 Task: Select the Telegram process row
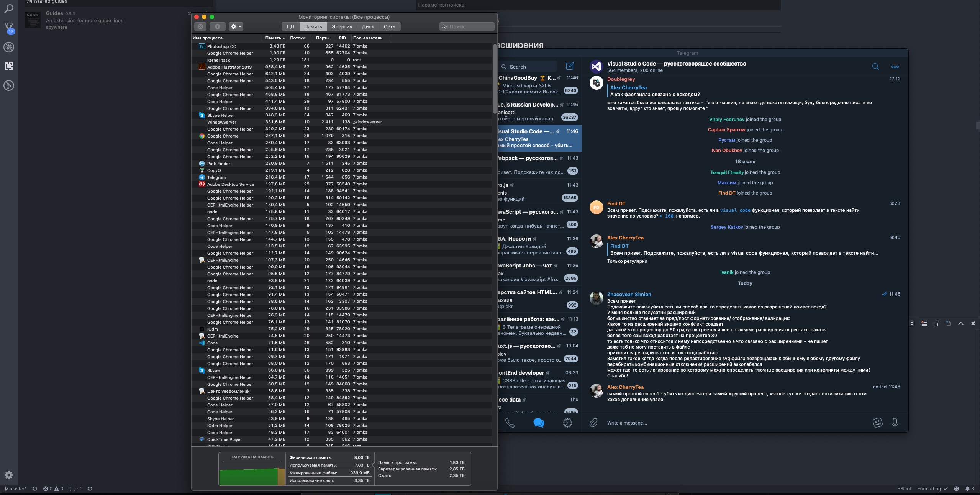(342, 177)
